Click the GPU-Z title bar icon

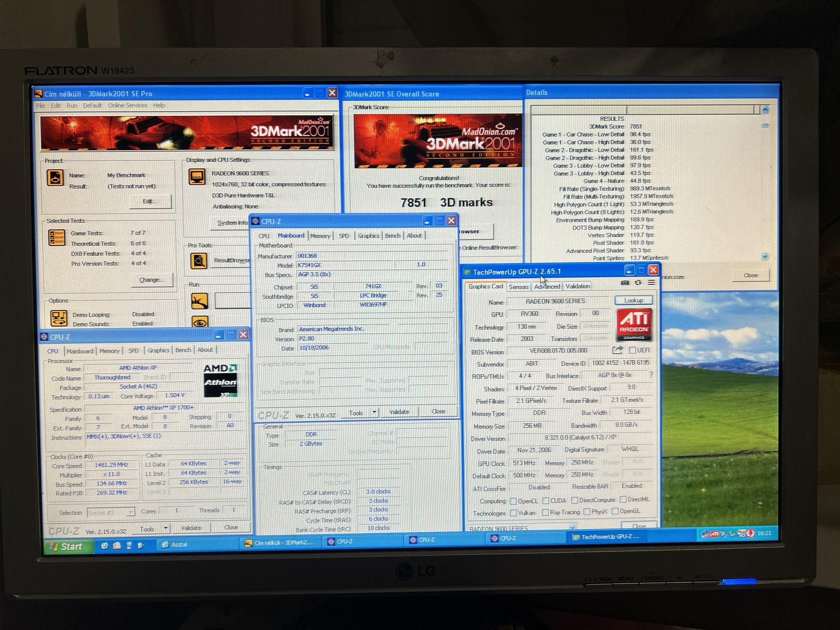[467, 272]
